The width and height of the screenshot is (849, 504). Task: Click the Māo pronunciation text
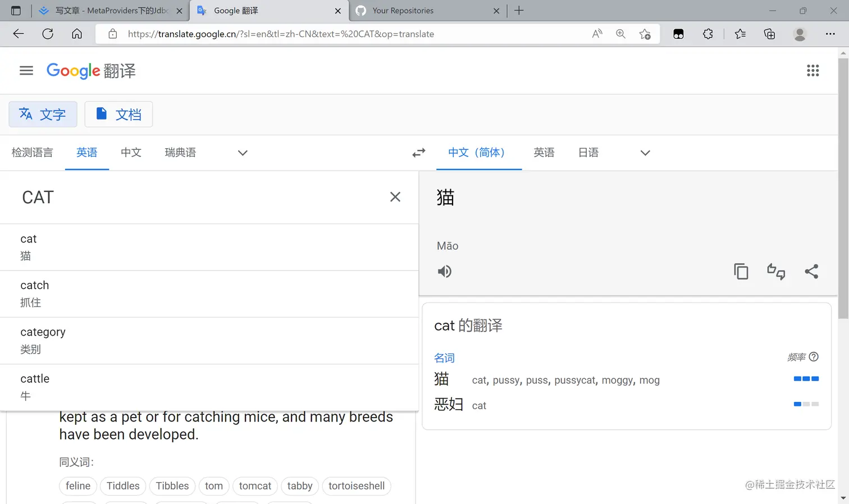pos(448,246)
